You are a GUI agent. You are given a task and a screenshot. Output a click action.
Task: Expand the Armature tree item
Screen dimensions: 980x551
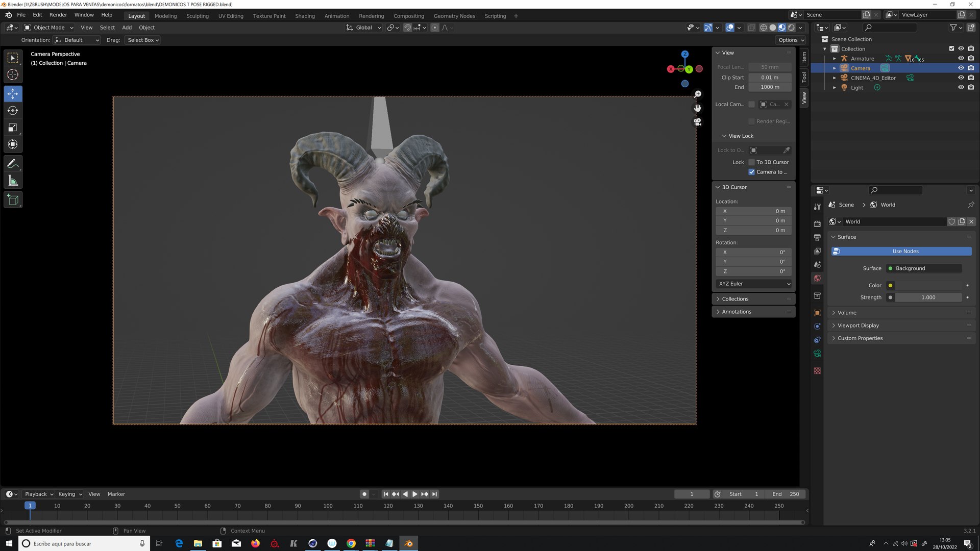tap(835, 59)
